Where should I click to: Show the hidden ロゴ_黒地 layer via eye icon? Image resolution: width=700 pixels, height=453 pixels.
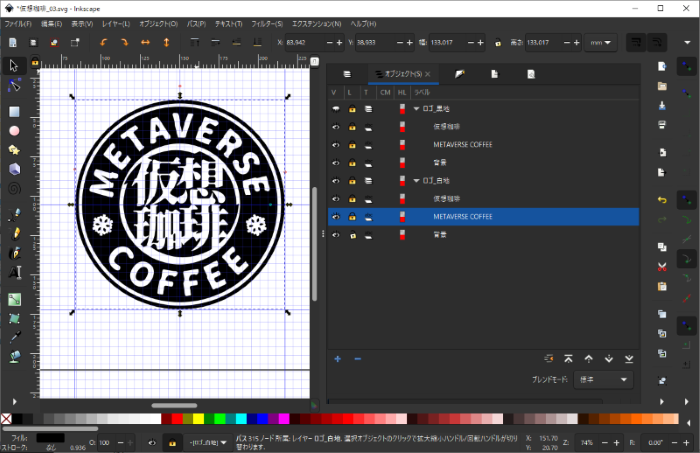point(336,109)
